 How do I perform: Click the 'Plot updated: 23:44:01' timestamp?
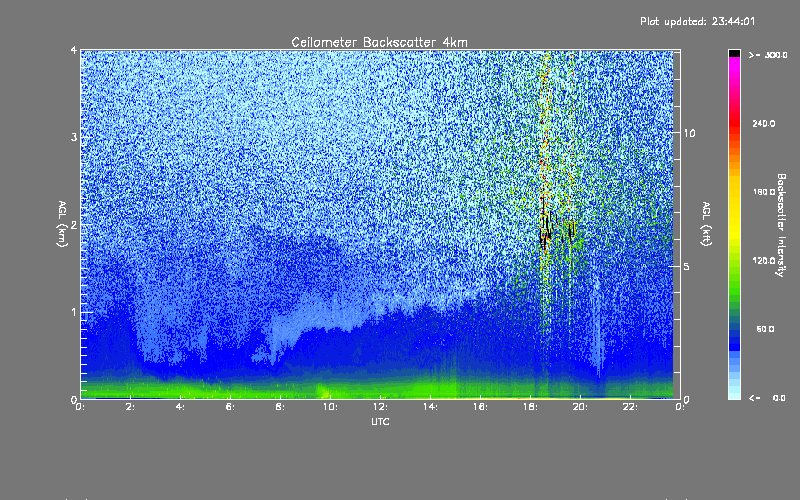pos(697,21)
